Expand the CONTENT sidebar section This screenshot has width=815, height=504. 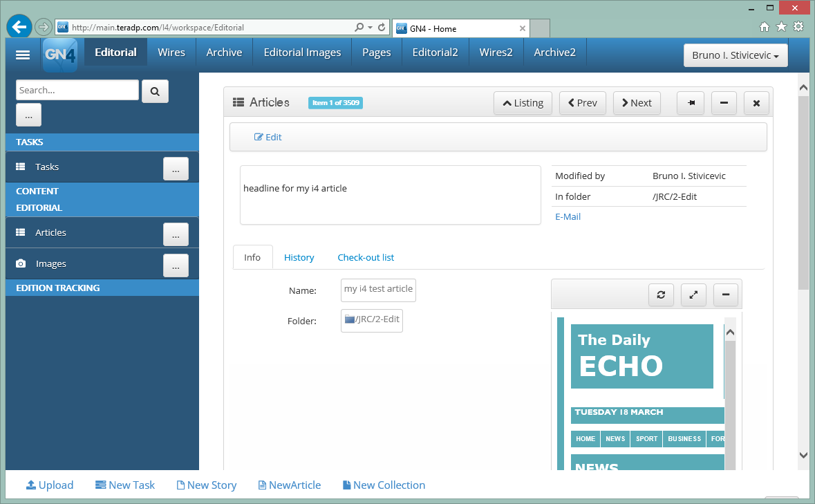tap(102, 192)
